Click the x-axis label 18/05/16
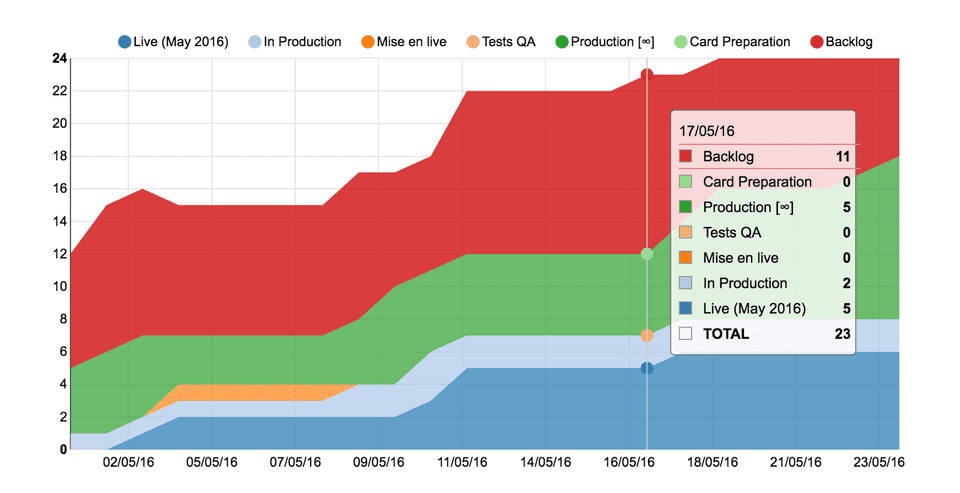Viewport: 960px width, 493px height. [x=712, y=462]
